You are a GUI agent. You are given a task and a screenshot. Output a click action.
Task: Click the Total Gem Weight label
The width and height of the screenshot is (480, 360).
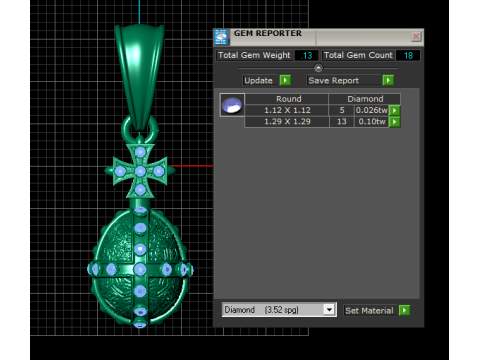click(x=255, y=55)
